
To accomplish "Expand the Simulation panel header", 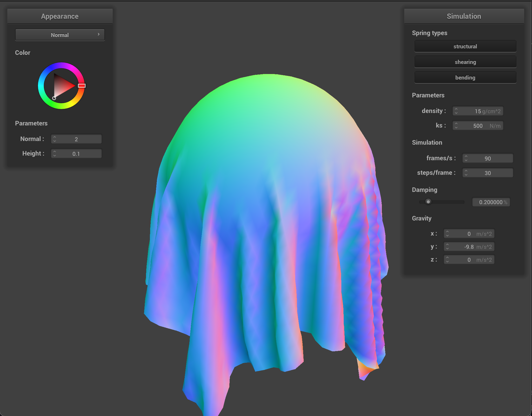I will (x=464, y=16).
